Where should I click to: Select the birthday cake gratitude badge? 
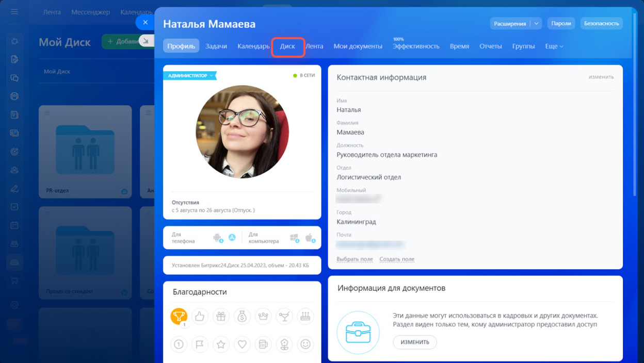[305, 316]
